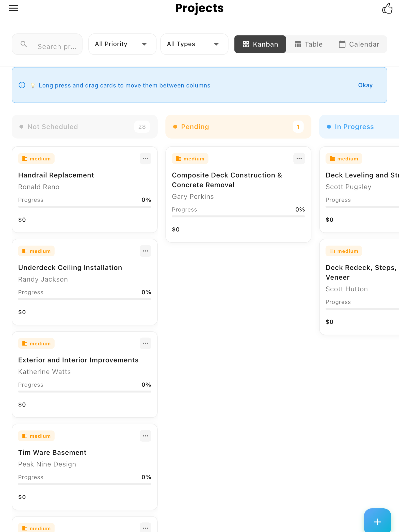Click the $0 amount on Handrail Replacement card

pos(22,220)
